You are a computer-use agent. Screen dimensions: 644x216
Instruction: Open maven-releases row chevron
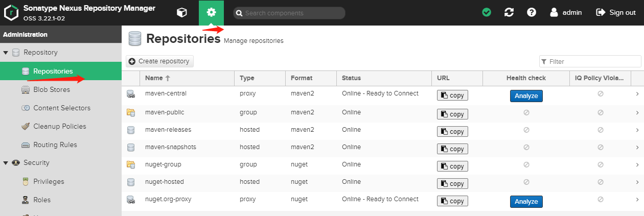(637, 130)
